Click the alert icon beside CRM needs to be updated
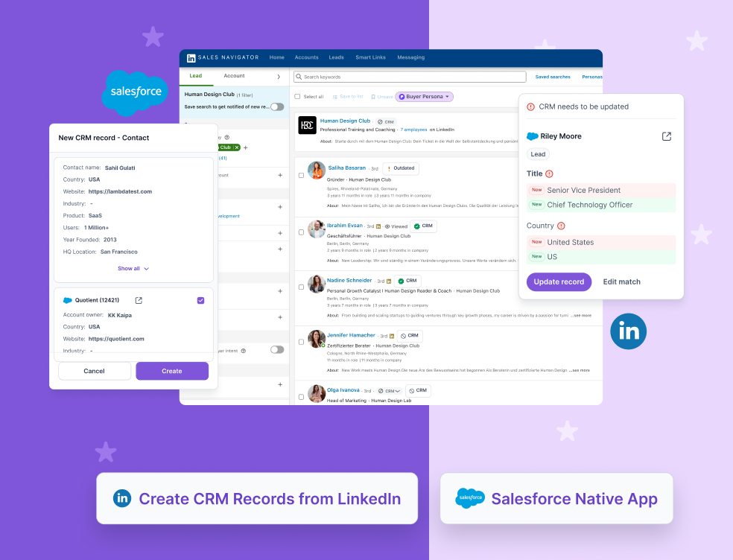 pyautogui.click(x=529, y=106)
